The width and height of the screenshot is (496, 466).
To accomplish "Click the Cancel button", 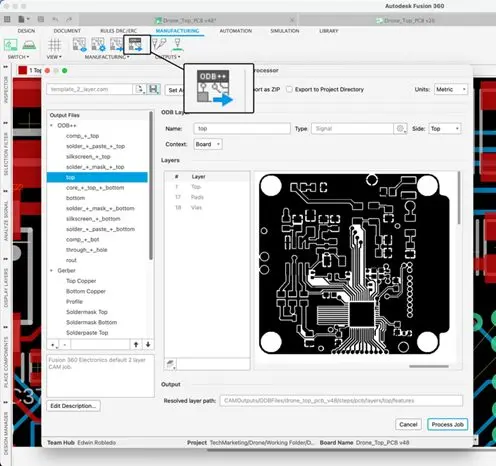I will point(408,424).
